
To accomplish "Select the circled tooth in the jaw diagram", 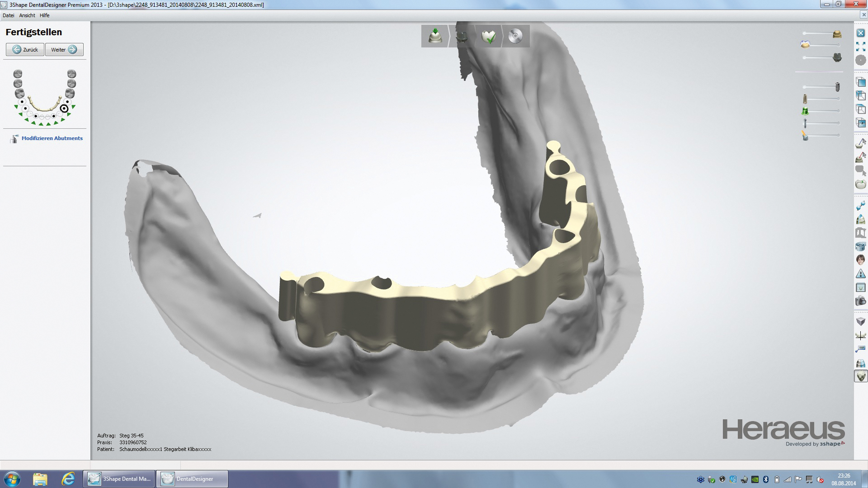I will coord(64,108).
